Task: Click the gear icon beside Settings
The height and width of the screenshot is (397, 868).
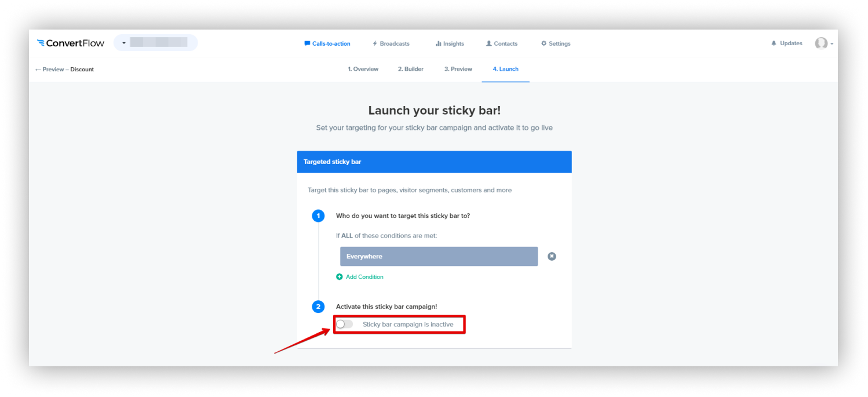Action: (544, 43)
